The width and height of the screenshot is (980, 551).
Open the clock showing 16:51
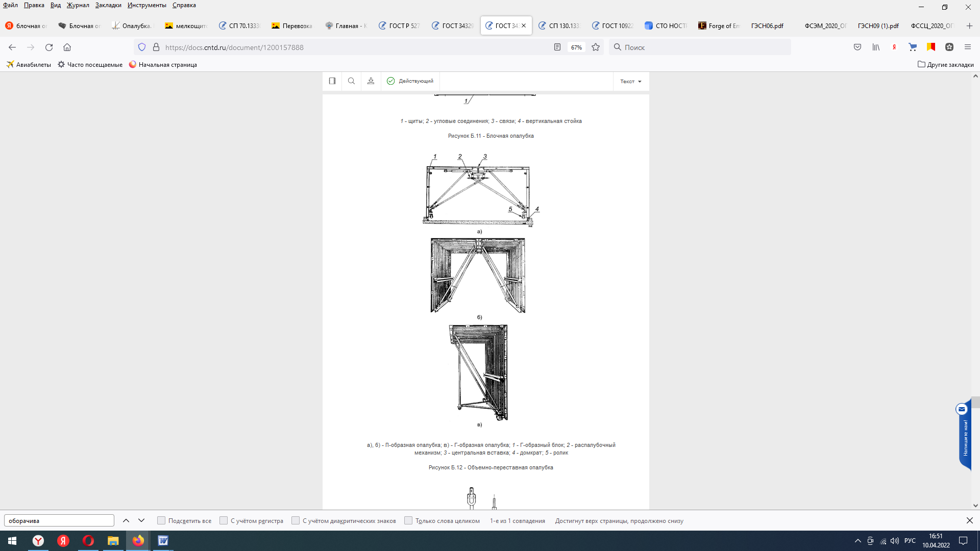coord(936,541)
